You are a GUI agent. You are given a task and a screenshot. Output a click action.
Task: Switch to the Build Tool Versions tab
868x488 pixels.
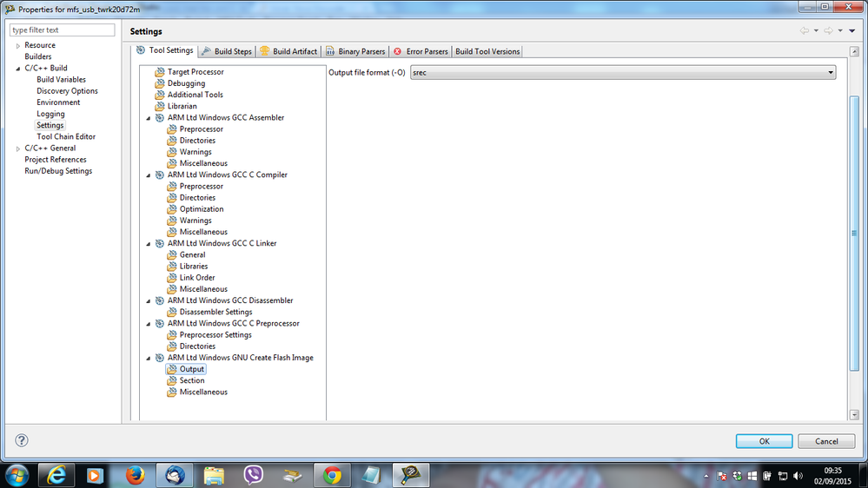(x=487, y=51)
